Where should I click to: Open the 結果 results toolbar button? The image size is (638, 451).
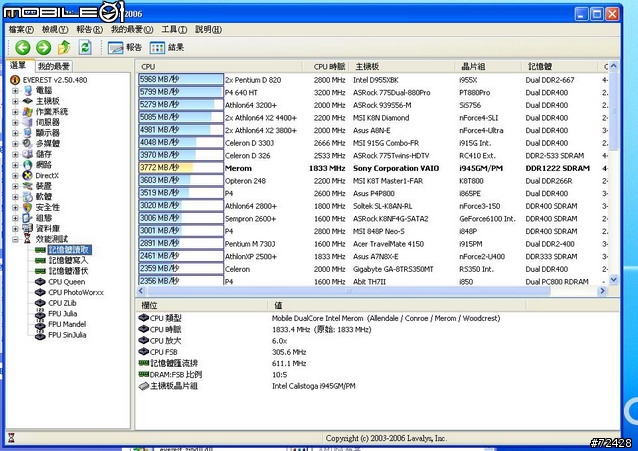pos(167,48)
